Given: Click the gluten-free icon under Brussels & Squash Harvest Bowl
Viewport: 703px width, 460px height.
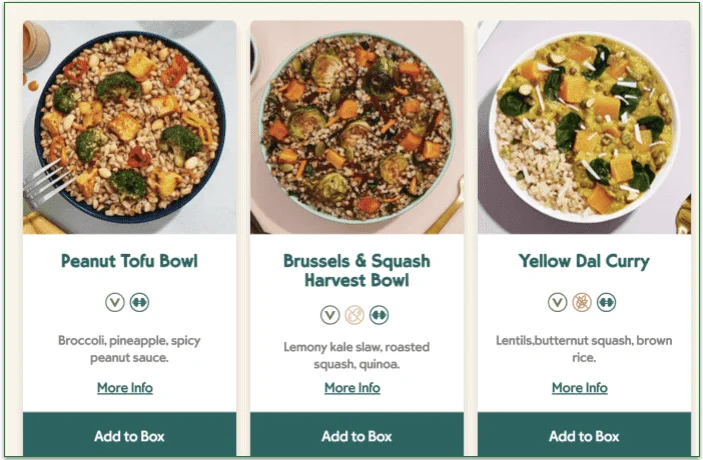Looking at the screenshot, I should click(x=354, y=315).
